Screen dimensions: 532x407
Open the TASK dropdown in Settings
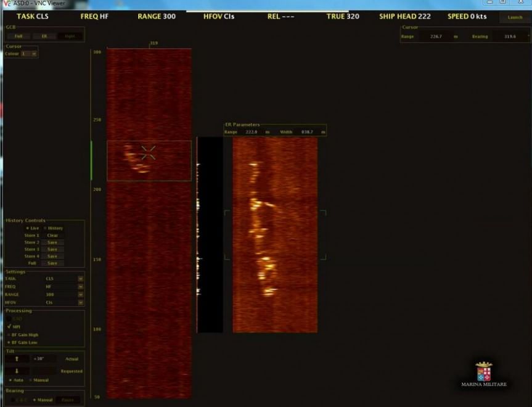click(x=80, y=279)
